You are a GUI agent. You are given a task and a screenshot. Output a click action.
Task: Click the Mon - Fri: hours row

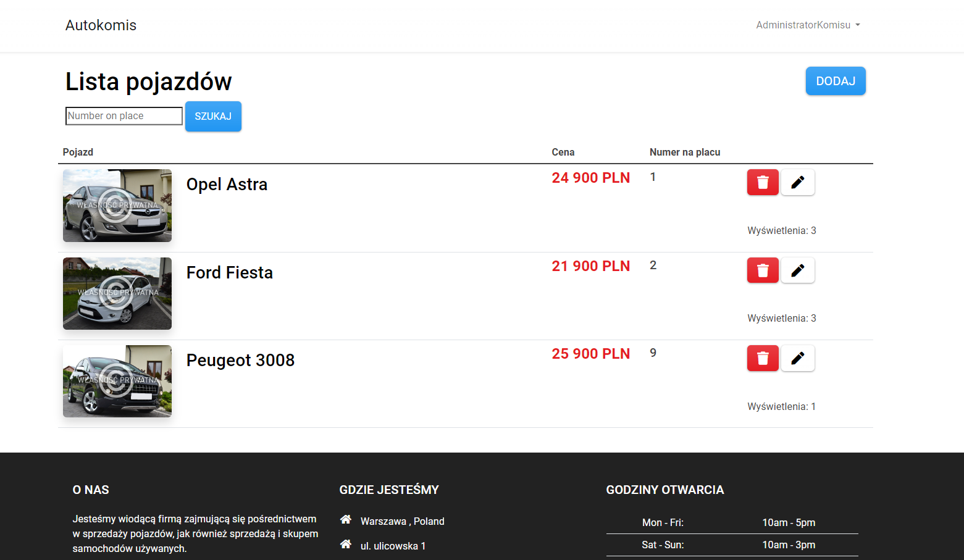click(x=732, y=522)
